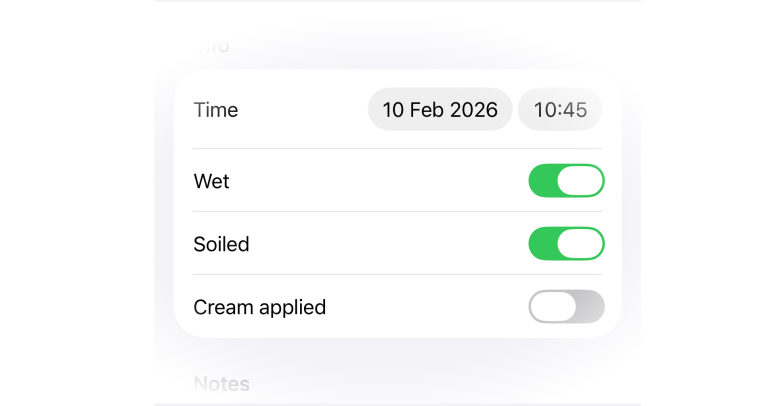This screenshot has height=406, width=781.
Task: Click the minutes digits in the 10:45 field
Action: [574, 110]
